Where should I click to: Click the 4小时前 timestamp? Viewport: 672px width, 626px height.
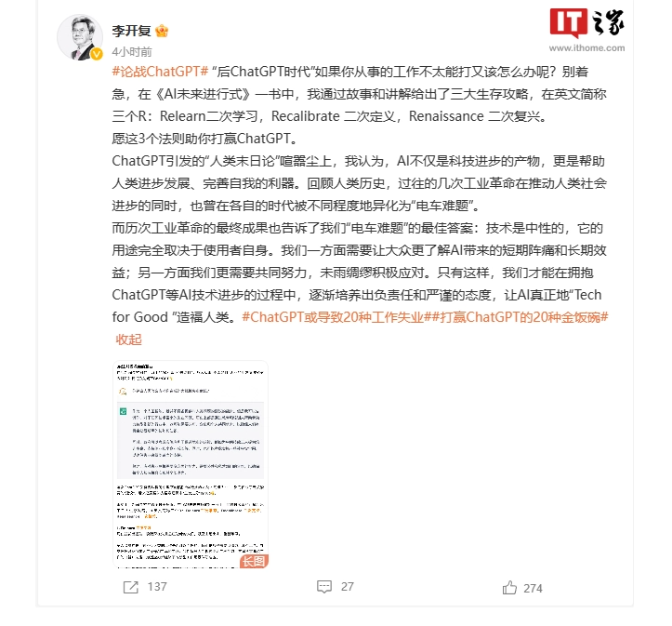click(x=132, y=52)
